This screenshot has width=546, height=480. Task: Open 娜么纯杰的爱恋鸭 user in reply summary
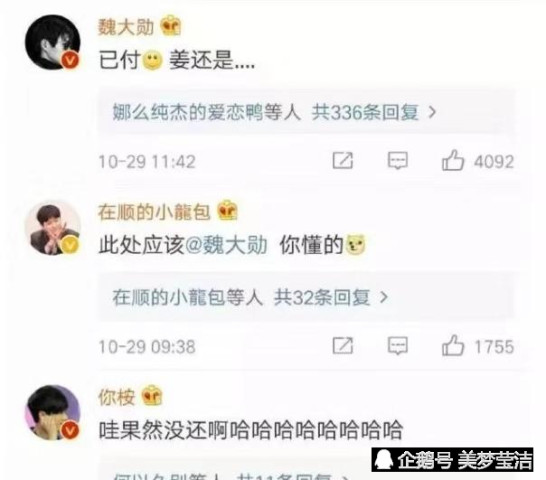click(188, 113)
